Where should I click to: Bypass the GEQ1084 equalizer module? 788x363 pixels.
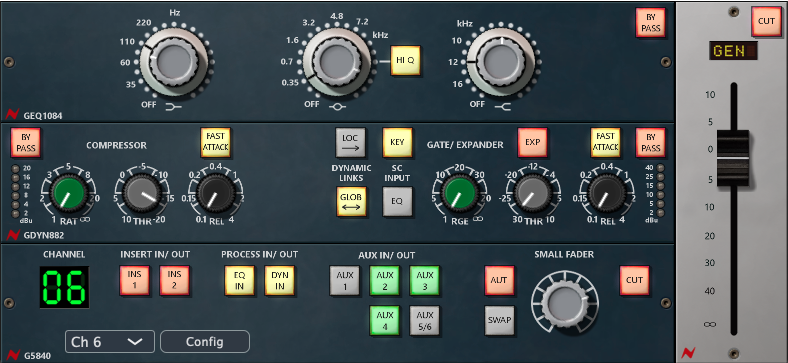[650, 23]
